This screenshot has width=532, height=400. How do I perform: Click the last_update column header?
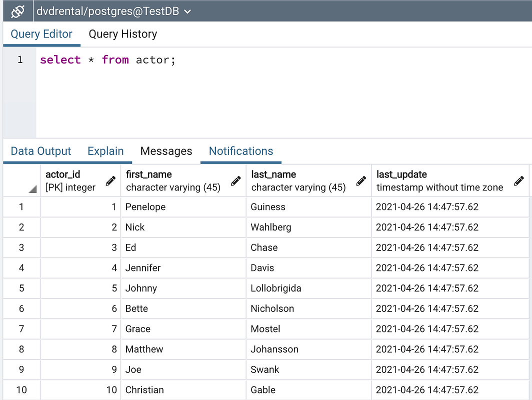[450, 181]
